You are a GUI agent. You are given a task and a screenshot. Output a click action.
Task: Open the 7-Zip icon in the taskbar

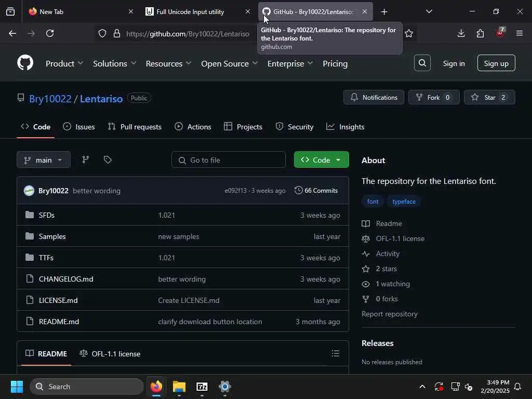pyautogui.click(x=202, y=387)
